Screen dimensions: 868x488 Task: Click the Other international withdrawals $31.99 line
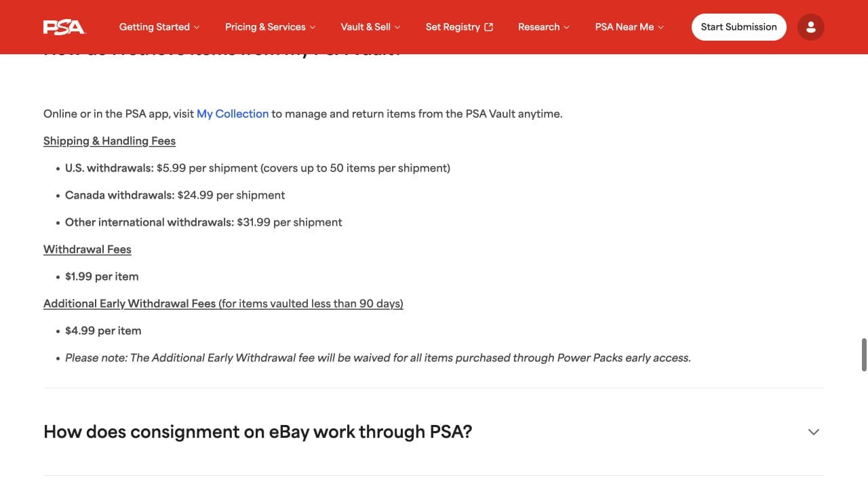[x=203, y=222]
